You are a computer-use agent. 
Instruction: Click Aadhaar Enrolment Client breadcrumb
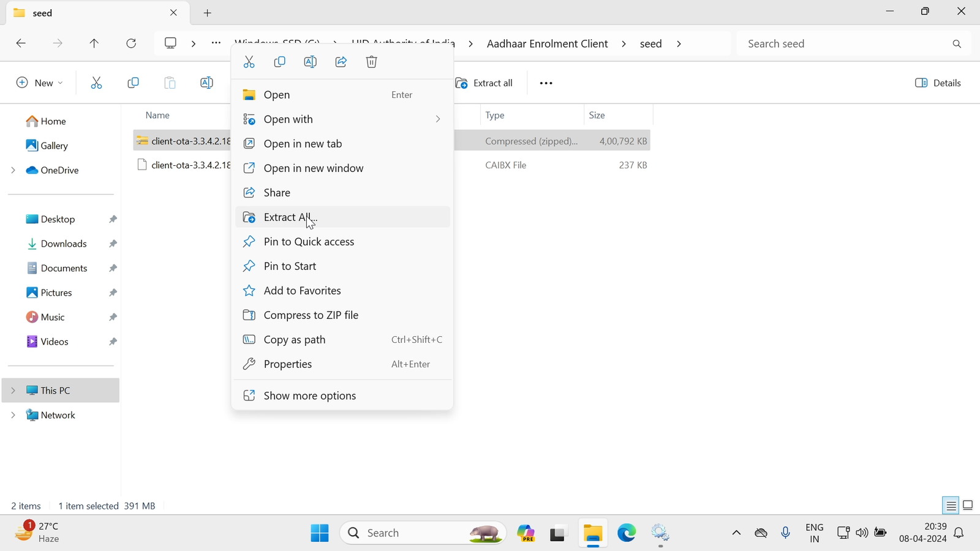tap(547, 43)
